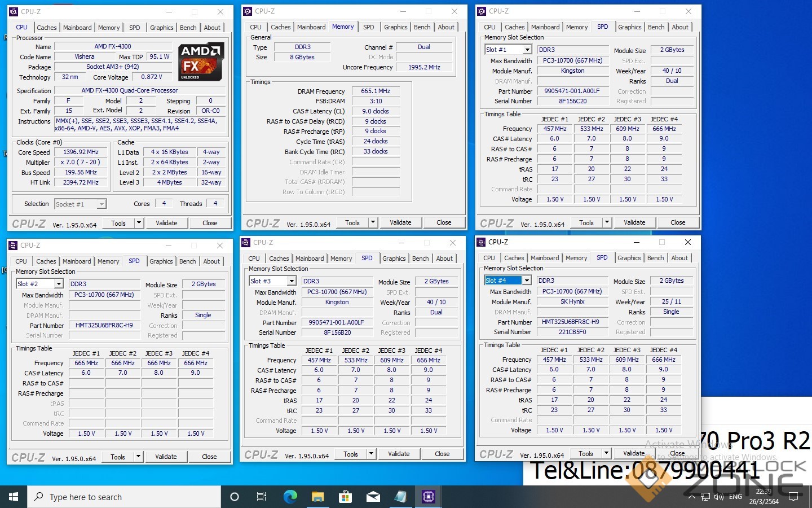Click the Cortana circle icon
The image size is (812, 508).
click(235, 497)
